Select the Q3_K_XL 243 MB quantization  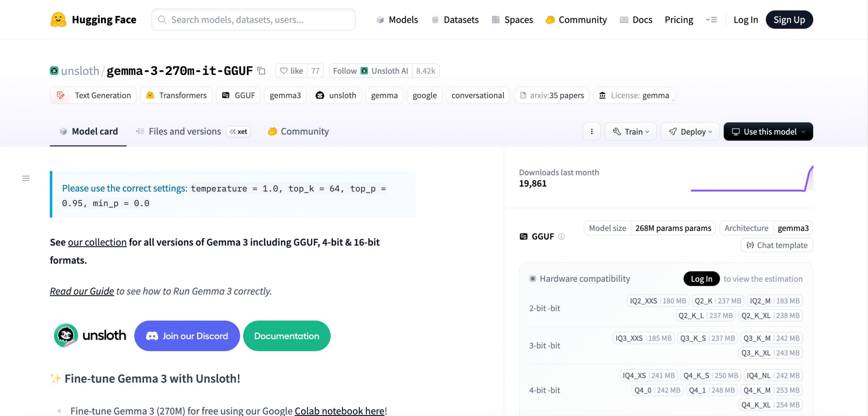770,353
